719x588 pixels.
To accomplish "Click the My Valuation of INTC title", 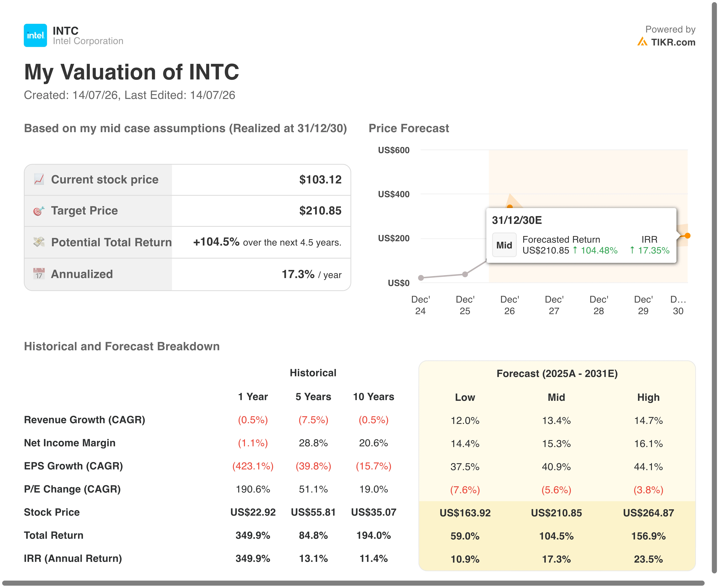I will (132, 72).
